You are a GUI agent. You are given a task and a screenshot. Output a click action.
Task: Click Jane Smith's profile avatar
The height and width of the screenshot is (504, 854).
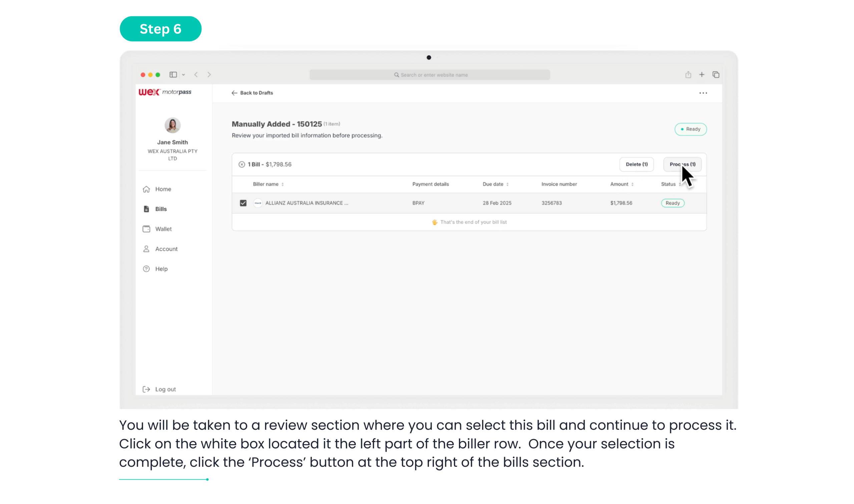pos(172,125)
